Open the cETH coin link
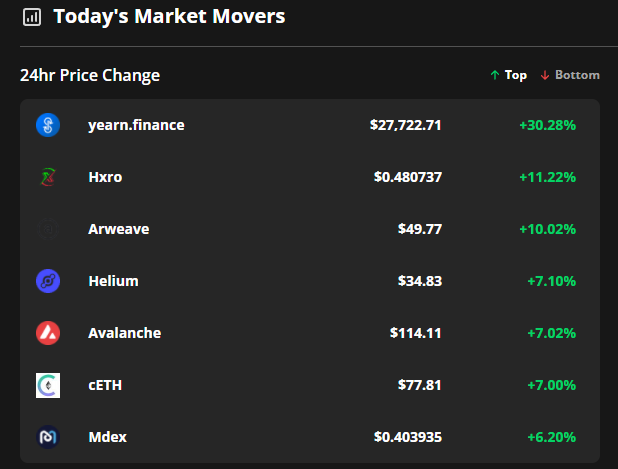Image resolution: width=618 pixels, height=469 pixels. [x=105, y=385]
